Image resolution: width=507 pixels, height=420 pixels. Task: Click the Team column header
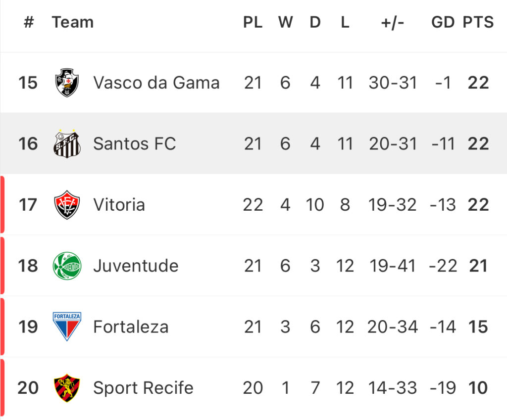tap(73, 22)
